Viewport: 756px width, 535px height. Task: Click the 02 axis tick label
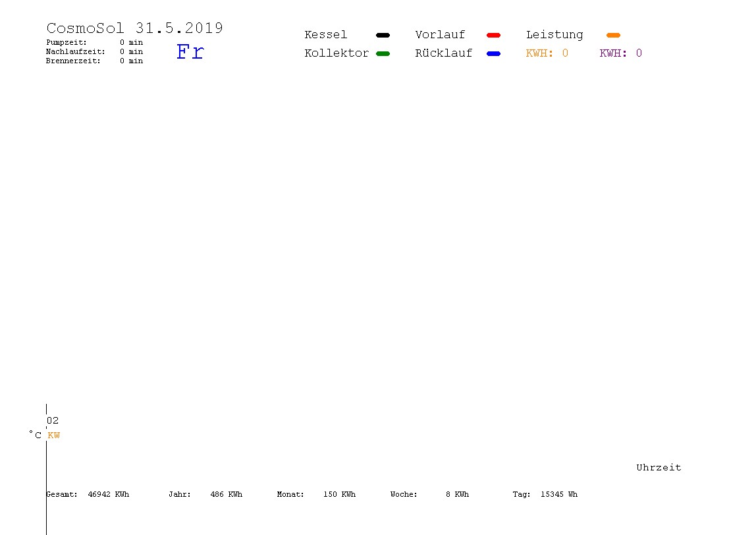pyautogui.click(x=53, y=420)
